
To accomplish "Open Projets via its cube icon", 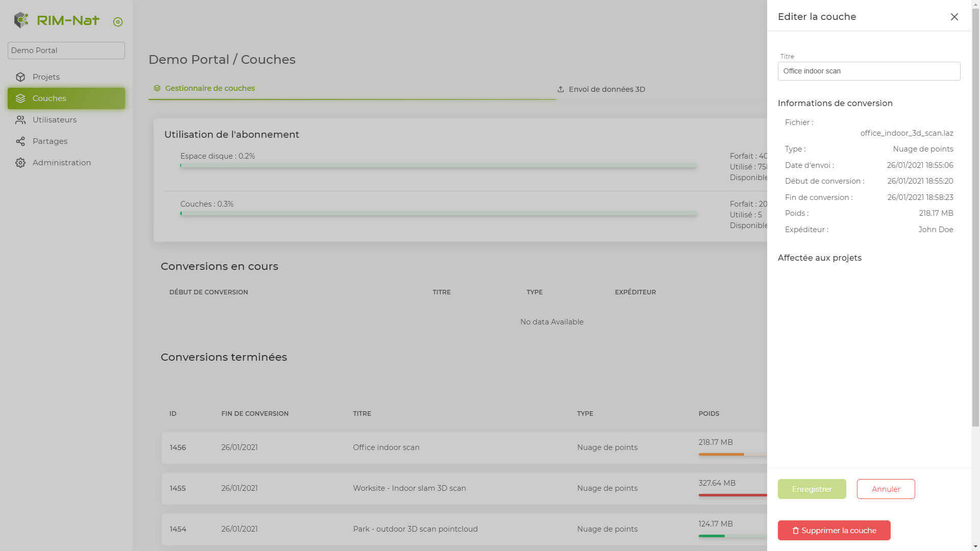I will tap(20, 77).
